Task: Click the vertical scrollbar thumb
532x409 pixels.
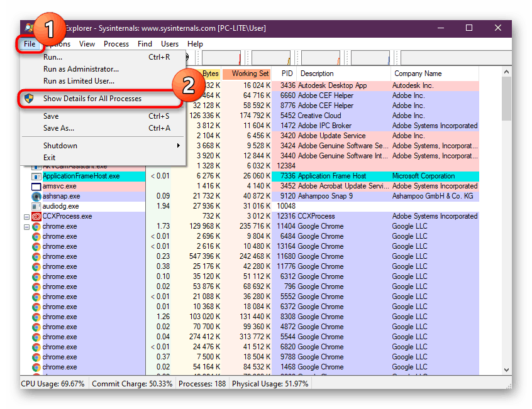Action: [x=506, y=99]
